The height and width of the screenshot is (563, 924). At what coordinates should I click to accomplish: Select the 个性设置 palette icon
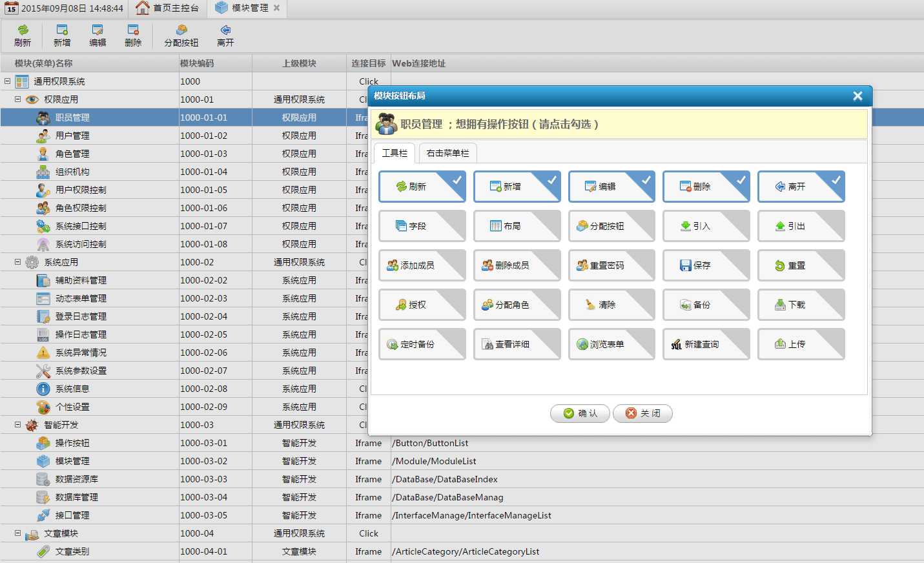tap(43, 407)
